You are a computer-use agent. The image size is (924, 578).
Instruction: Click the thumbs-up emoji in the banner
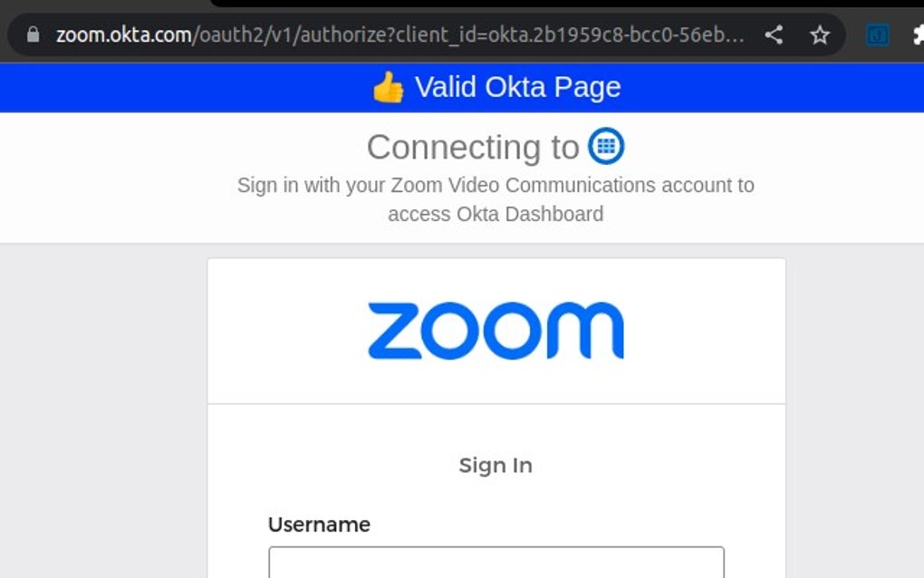pyautogui.click(x=389, y=88)
